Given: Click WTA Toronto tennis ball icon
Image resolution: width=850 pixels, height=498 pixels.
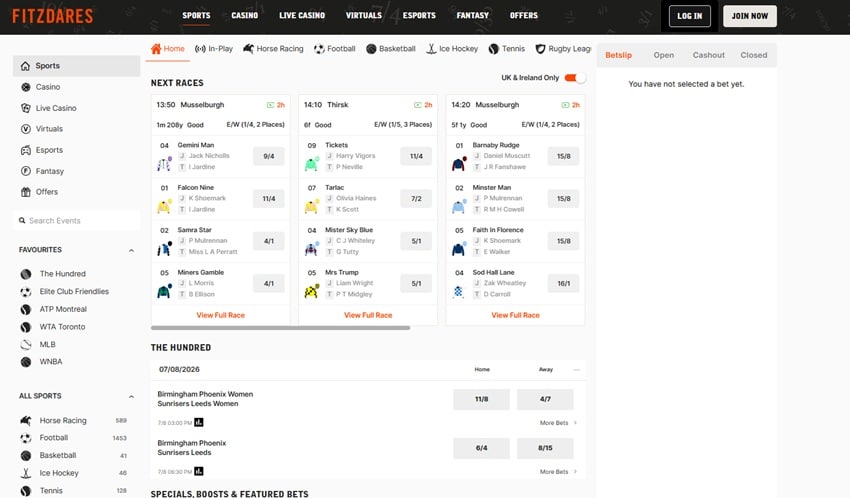Looking at the screenshot, I should (x=25, y=327).
